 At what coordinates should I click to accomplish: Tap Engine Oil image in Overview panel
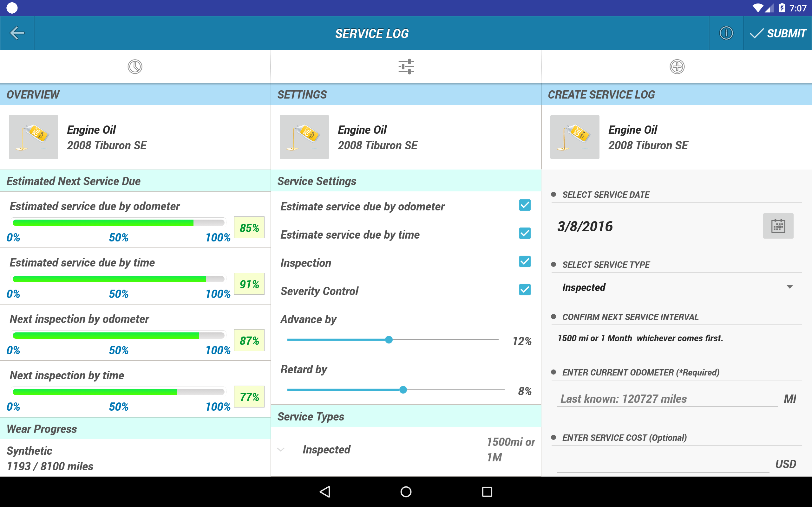click(x=33, y=137)
